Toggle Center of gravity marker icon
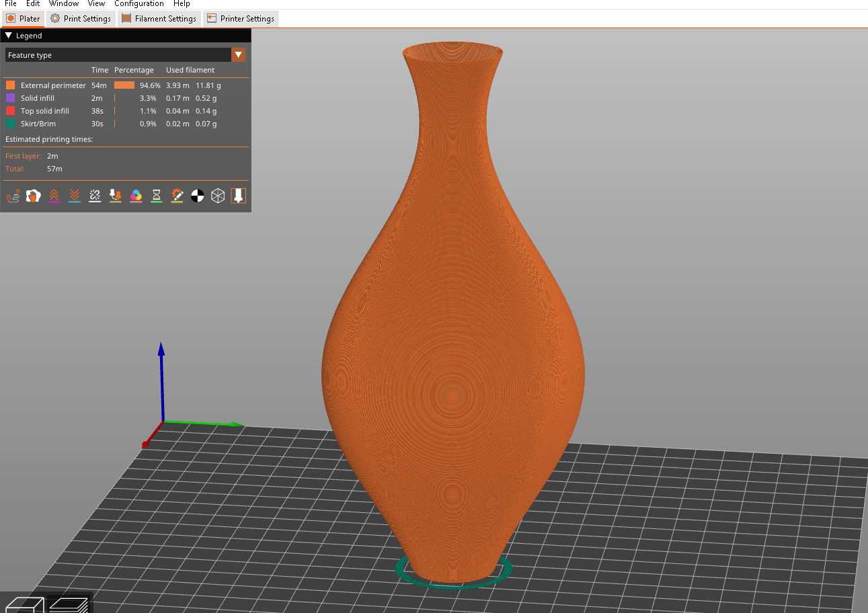 click(198, 196)
